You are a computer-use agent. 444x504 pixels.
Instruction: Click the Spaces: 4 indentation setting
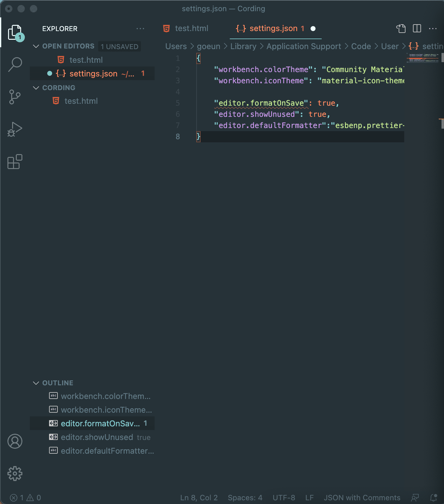(x=245, y=497)
